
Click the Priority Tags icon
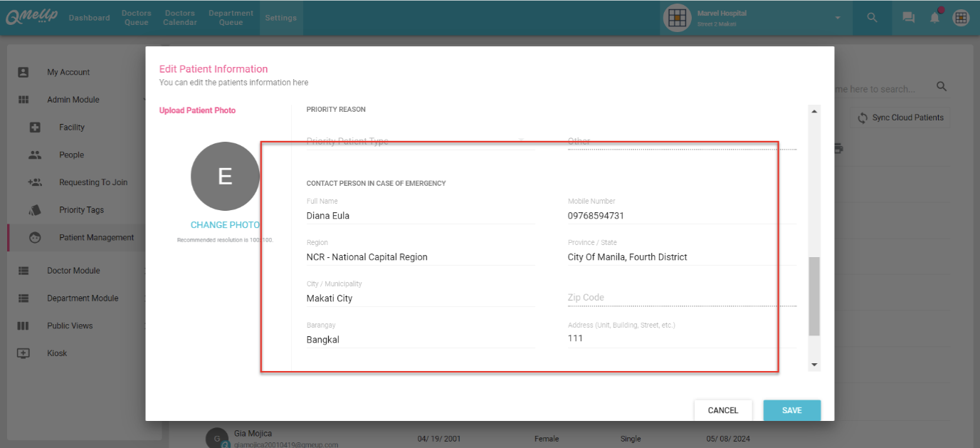[35, 210]
